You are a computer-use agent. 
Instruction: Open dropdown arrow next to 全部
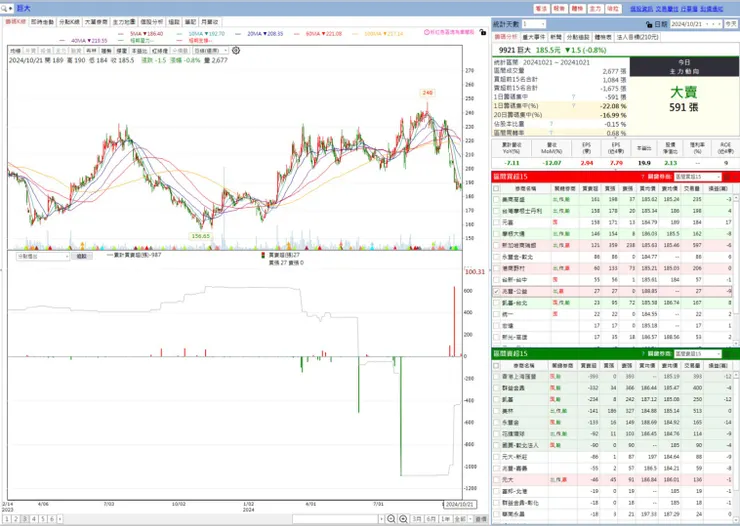tap(470, 519)
